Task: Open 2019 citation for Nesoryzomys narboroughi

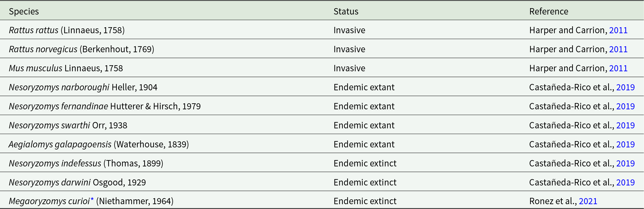Action: 625,87
